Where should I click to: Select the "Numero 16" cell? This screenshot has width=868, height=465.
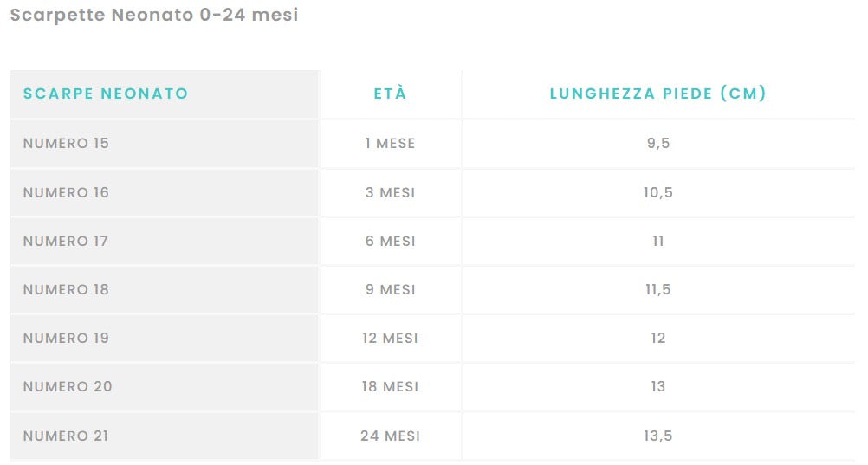coord(67,192)
